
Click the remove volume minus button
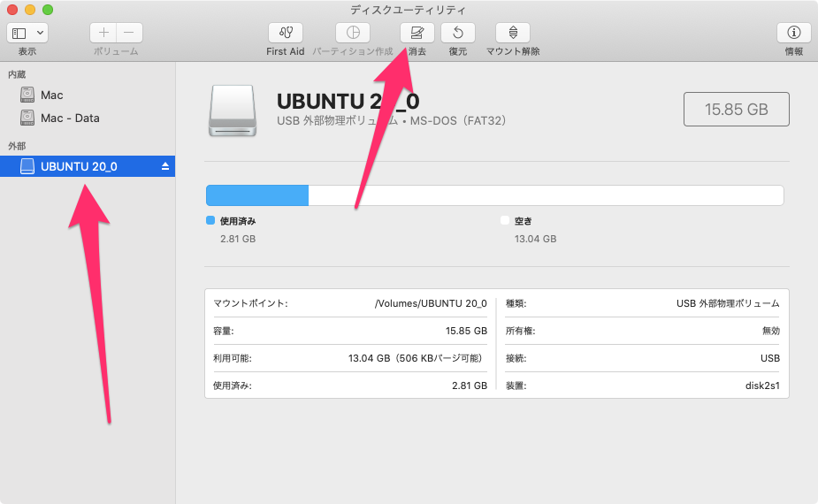coord(129,33)
